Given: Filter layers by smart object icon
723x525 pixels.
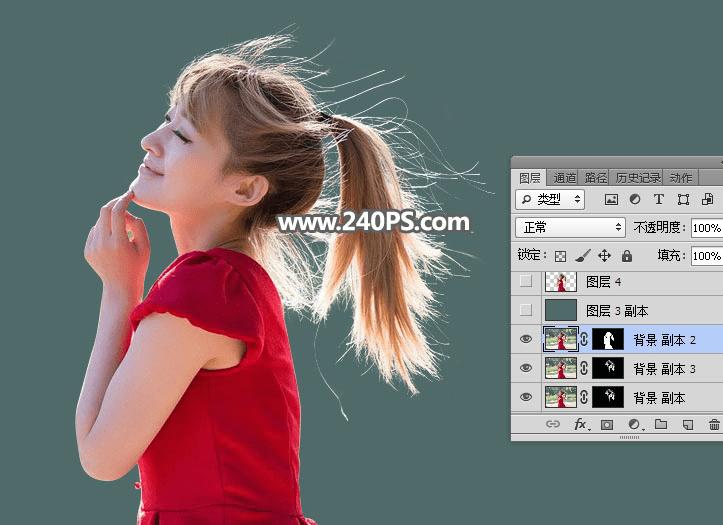Looking at the screenshot, I should [707, 200].
